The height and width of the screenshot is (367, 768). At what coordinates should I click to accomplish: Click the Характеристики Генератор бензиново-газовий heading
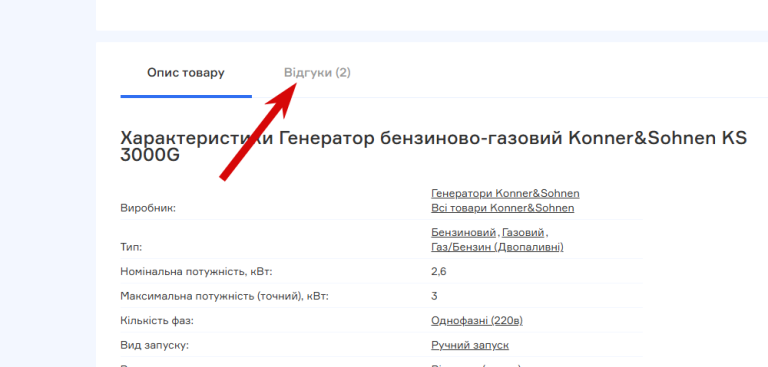click(x=433, y=146)
